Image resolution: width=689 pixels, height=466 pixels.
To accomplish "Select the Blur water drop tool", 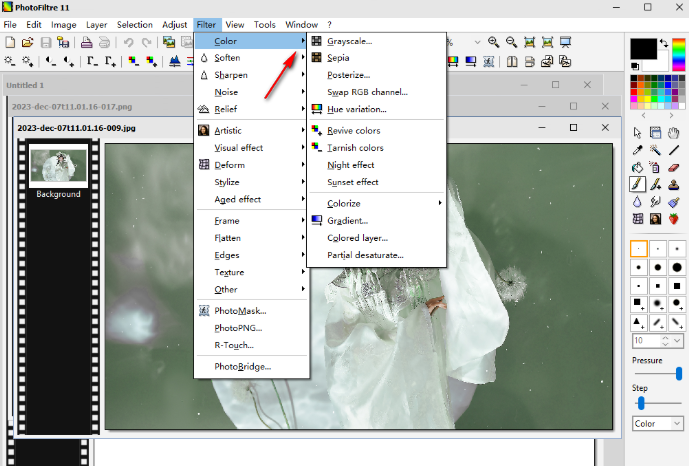I will (638, 202).
